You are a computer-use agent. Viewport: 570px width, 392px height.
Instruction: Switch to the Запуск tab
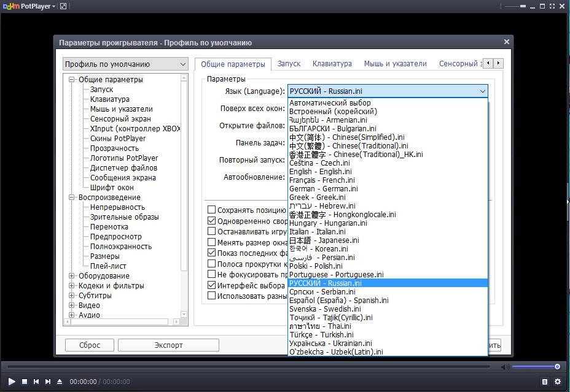pos(289,64)
